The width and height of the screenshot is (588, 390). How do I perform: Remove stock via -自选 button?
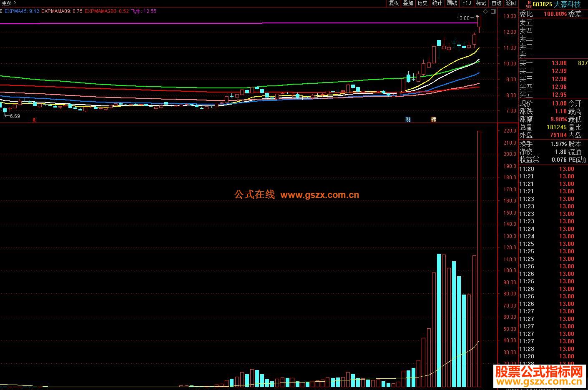[495, 3]
